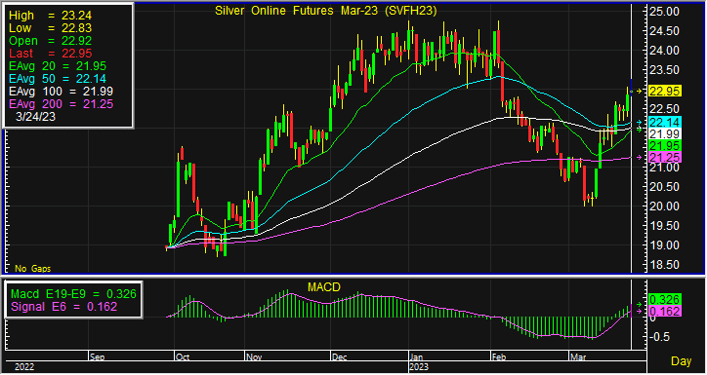Click the green 0.326 MACD value tag
The height and width of the screenshot is (375, 707).
pyautogui.click(x=665, y=299)
